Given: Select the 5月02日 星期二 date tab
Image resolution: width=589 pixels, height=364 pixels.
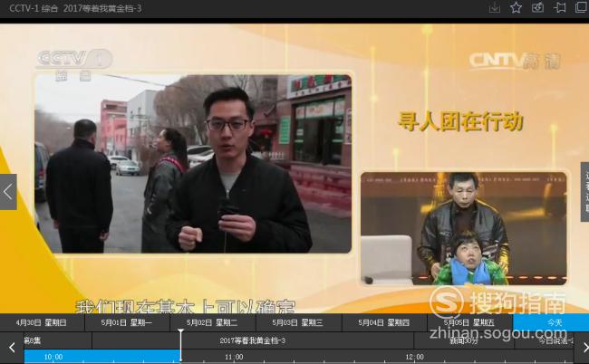Looking at the screenshot, I should click(x=213, y=322).
